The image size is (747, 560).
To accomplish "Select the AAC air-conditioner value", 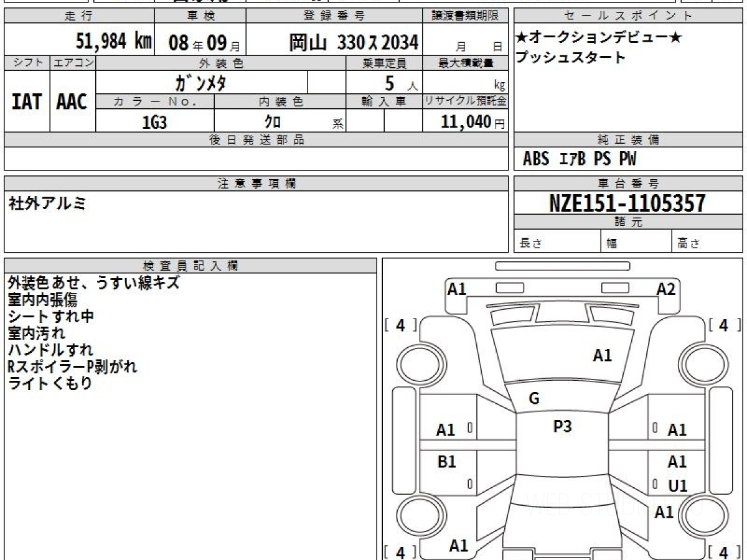I will [x=72, y=101].
